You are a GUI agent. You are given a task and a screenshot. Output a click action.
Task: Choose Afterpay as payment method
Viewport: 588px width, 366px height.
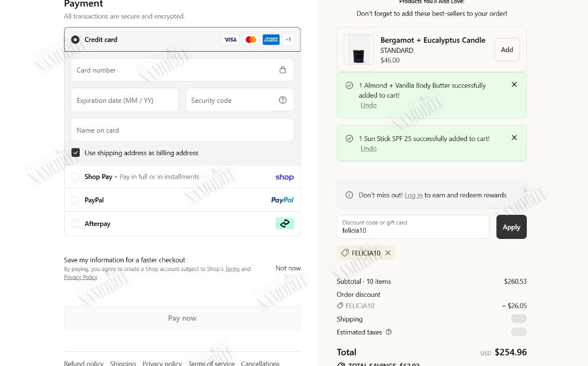[75, 224]
